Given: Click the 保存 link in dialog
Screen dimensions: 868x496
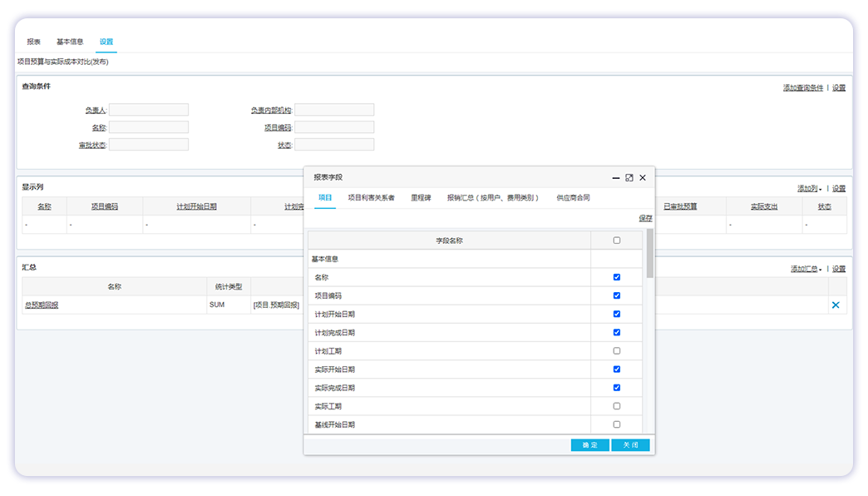Looking at the screenshot, I should click(645, 218).
